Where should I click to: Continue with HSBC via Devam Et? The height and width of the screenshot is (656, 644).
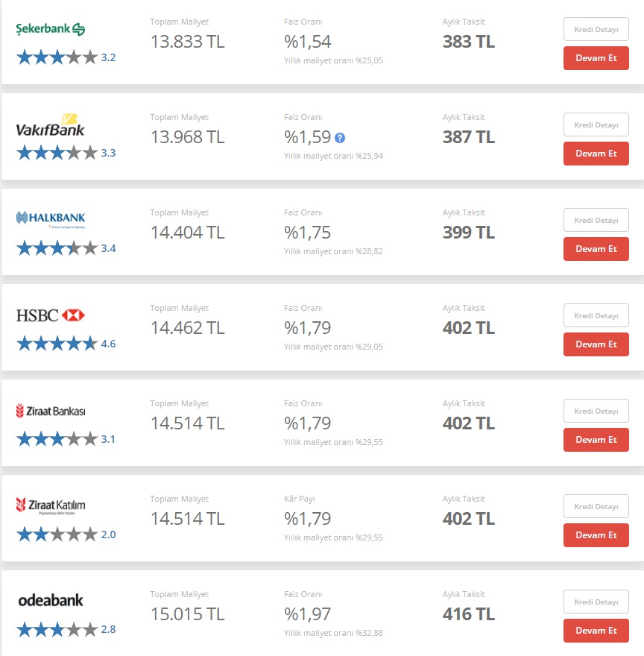[x=596, y=344]
